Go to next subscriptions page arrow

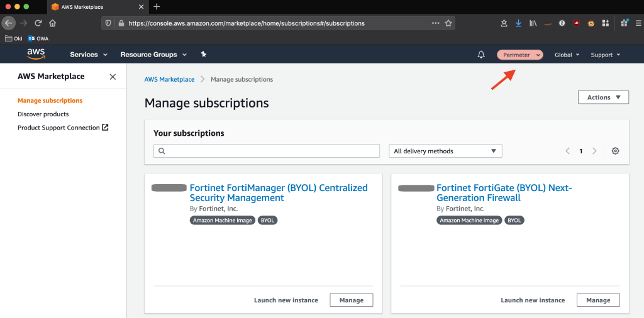click(594, 151)
